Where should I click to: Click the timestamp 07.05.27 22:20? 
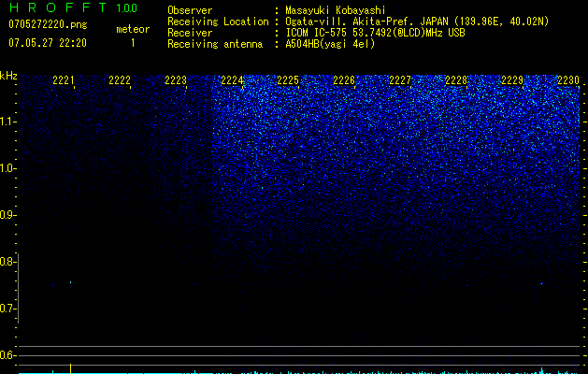pos(48,43)
